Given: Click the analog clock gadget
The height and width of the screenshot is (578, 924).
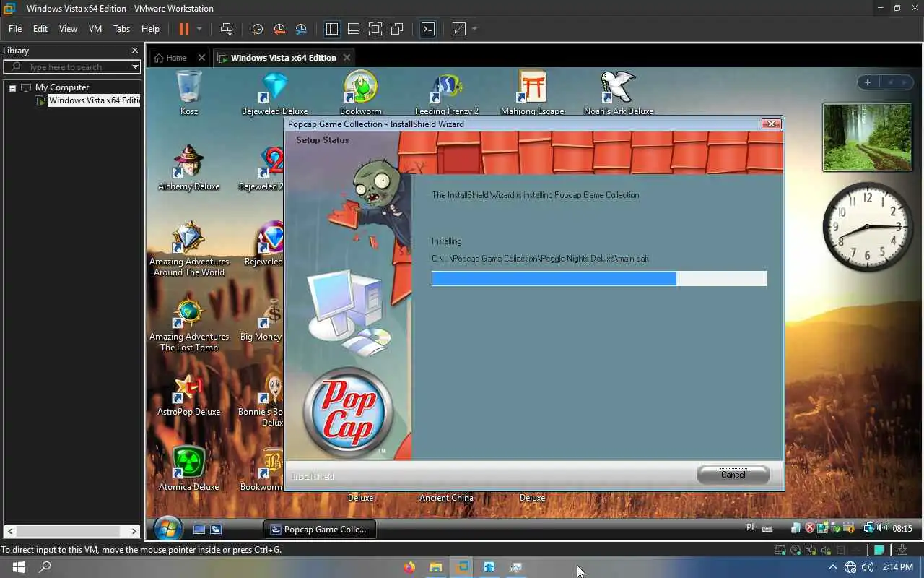Looking at the screenshot, I should (x=868, y=227).
